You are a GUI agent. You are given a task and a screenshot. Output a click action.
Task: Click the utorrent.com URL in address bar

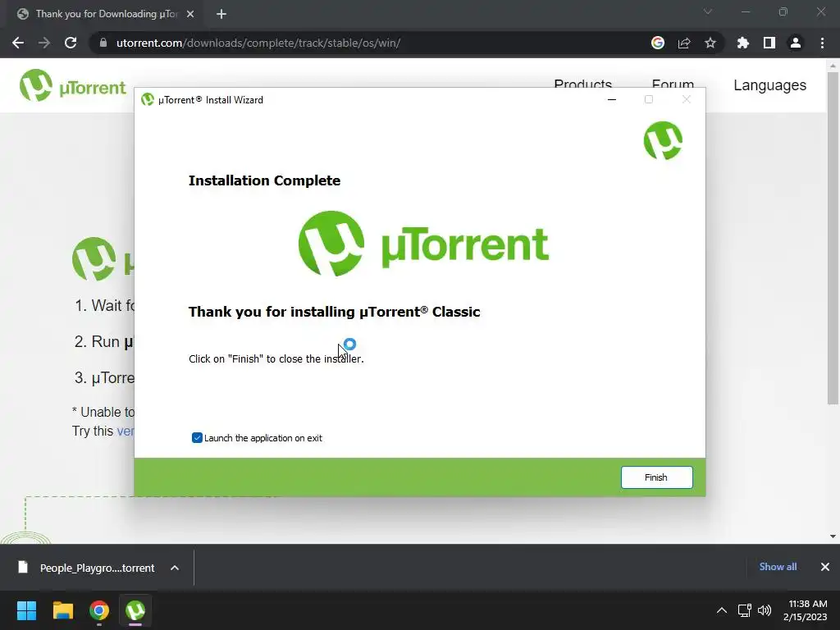[258, 43]
